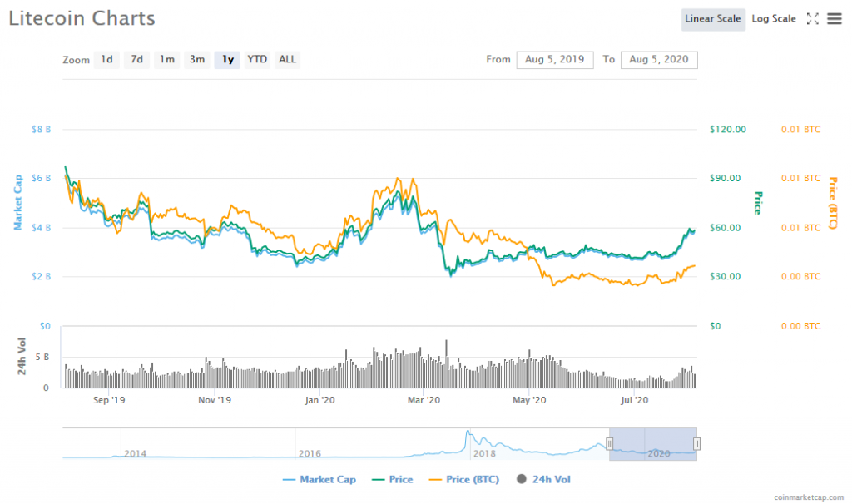
Task: Click the 2016 label in navigator
Action: click(310, 453)
